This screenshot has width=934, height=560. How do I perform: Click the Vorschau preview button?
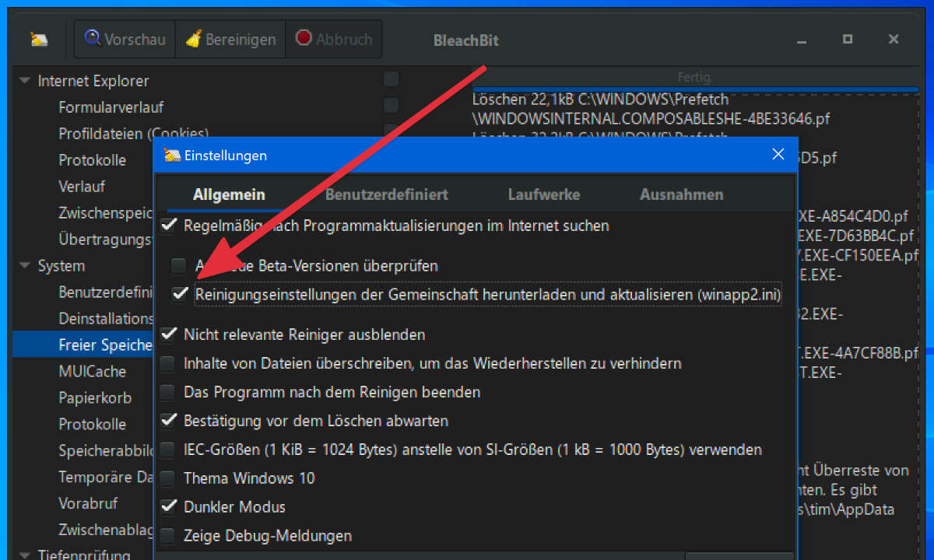(x=125, y=39)
